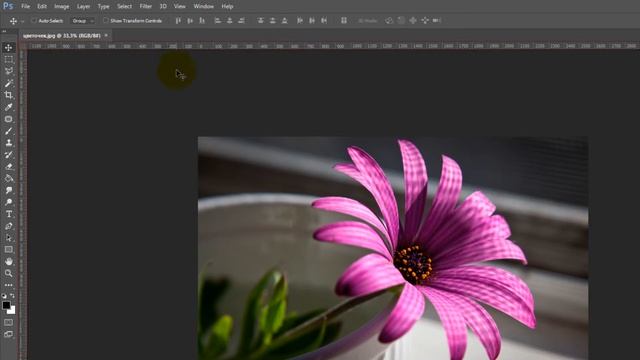
Task: Click the Distribute right edges icon
Action: (x=324, y=20)
